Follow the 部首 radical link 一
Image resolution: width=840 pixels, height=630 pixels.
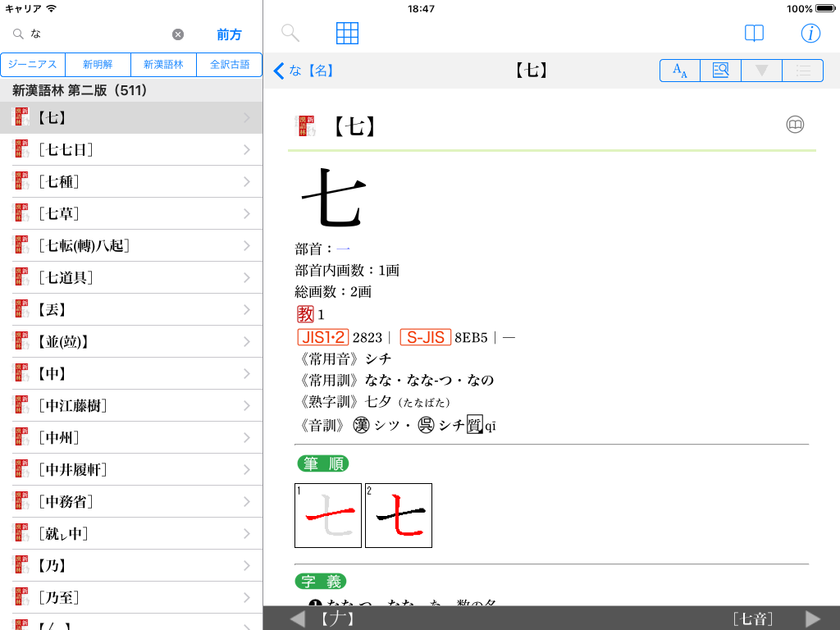(x=344, y=249)
